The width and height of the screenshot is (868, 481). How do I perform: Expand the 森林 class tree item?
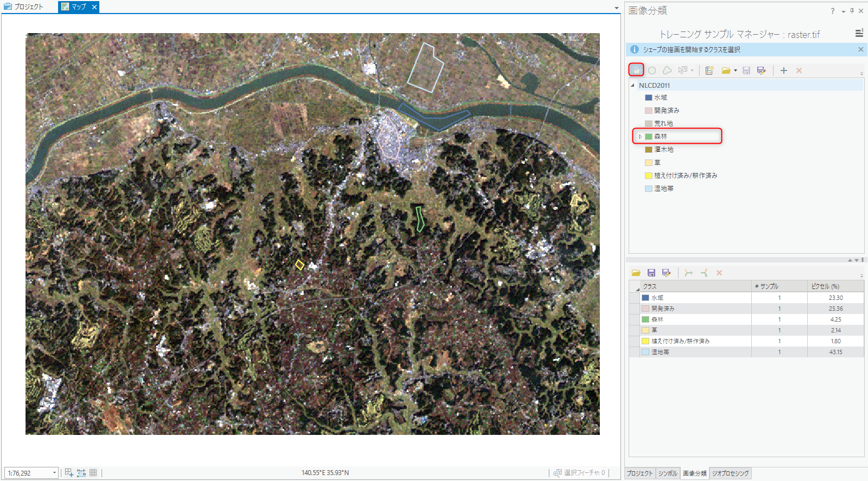pyautogui.click(x=640, y=137)
